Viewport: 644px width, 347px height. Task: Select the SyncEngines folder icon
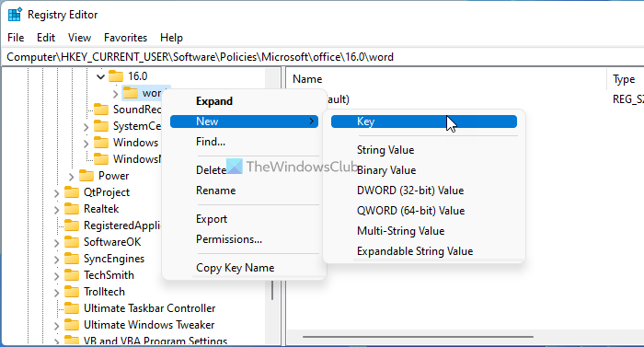point(72,259)
